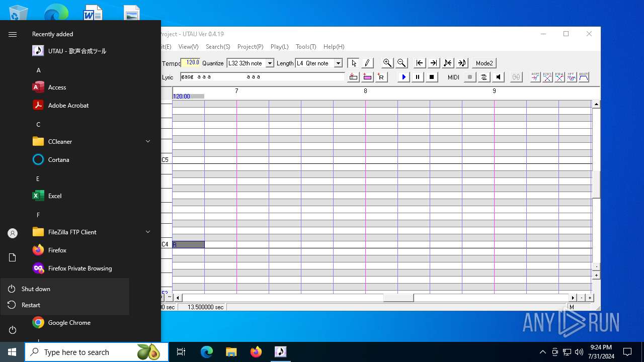Click the piano roll scroll right arrow

(x=573, y=298)
